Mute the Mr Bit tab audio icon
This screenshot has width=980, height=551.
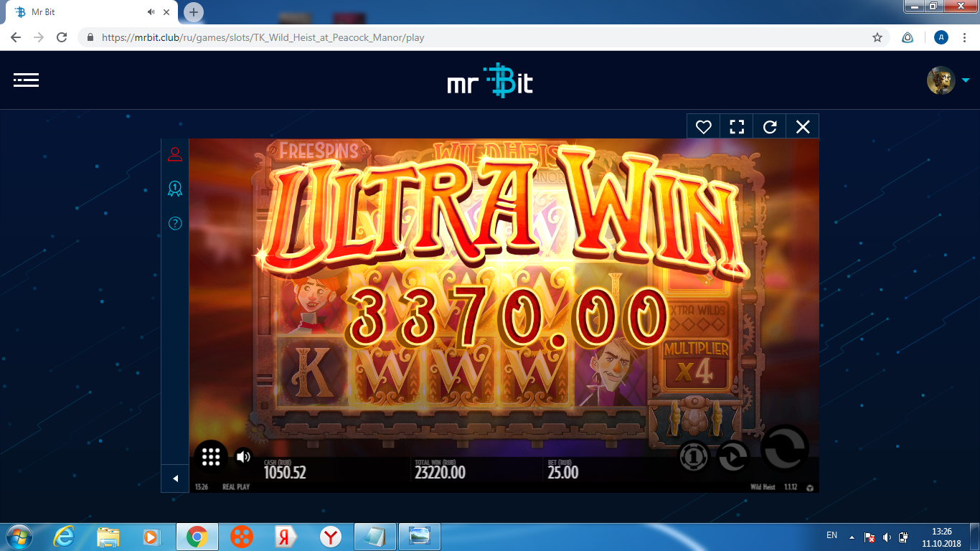(151, 12)
